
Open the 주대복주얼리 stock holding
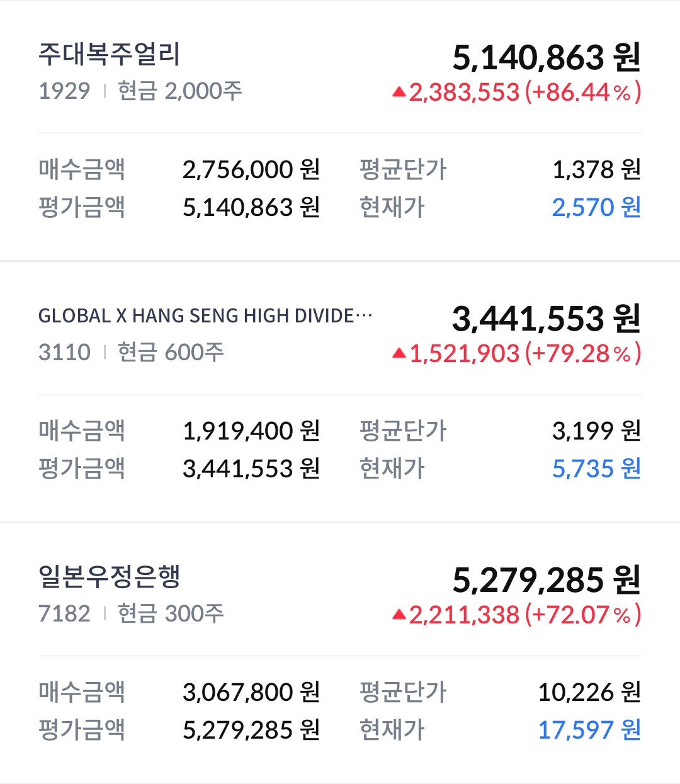pos(110,55)
